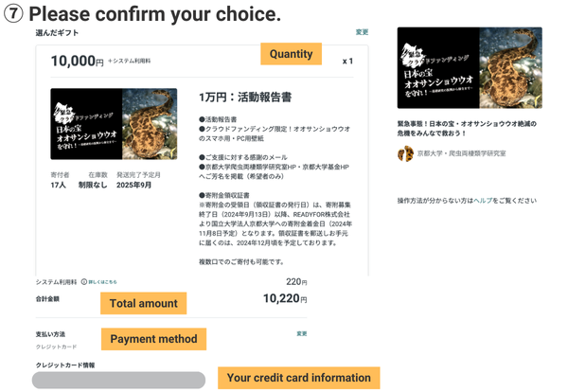This screenshot has height=392, width=568.
Task: Click the 詳しくはこちら details link
Action: [101, 281]
